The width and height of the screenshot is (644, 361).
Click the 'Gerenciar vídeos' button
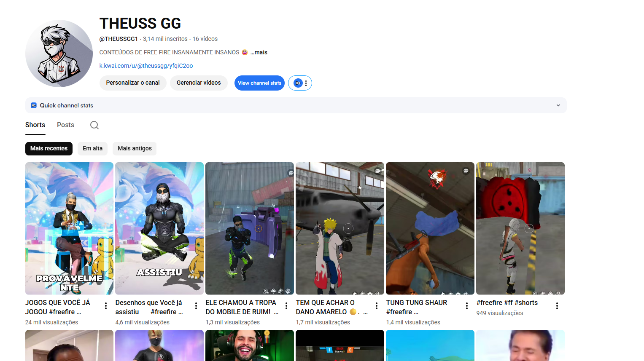pos(199,83)
